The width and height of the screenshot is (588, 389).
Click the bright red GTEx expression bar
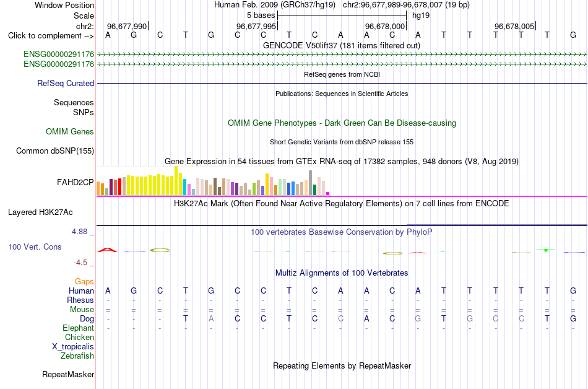click(119, 187)
